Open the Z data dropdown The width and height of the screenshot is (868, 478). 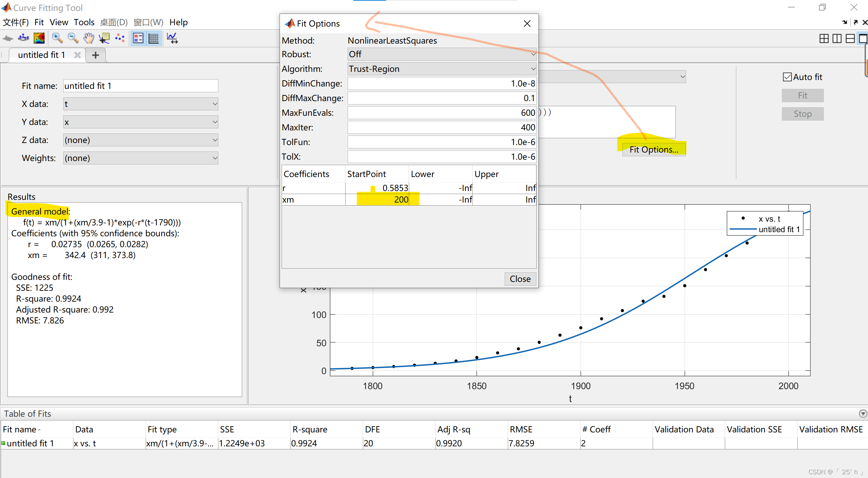(140, 140)
